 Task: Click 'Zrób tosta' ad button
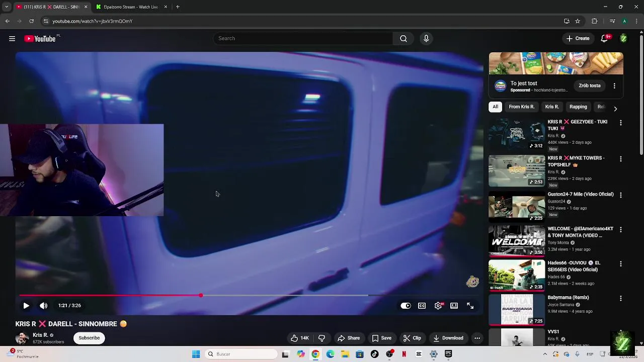tap(590, 86)
